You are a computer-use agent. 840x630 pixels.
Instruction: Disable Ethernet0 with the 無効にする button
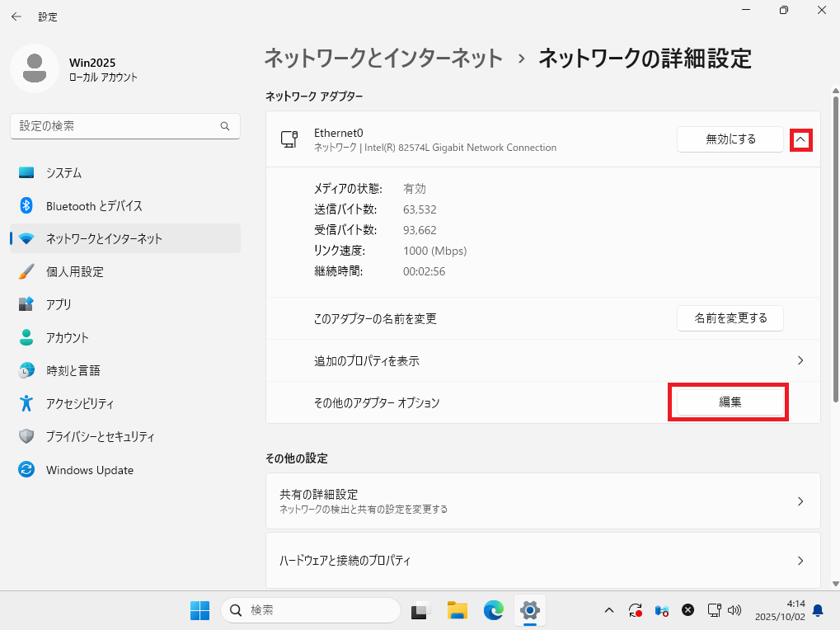click(x=730, y=139)
